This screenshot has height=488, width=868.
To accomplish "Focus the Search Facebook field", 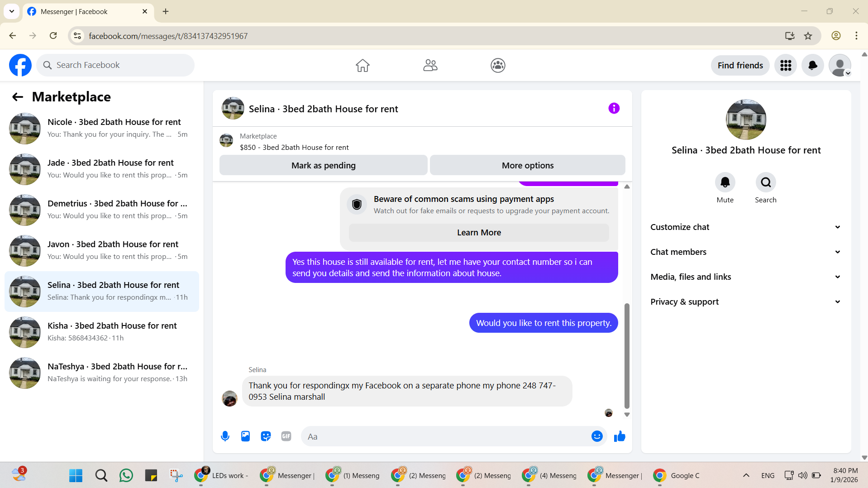I will [x=115, y=65].
